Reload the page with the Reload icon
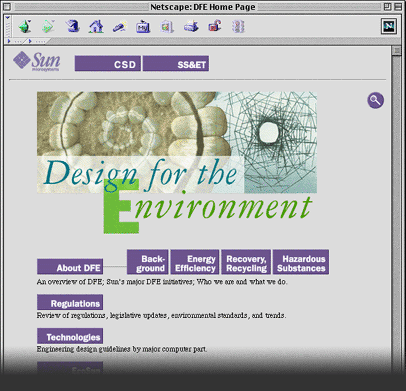 (x=72, y=26)
